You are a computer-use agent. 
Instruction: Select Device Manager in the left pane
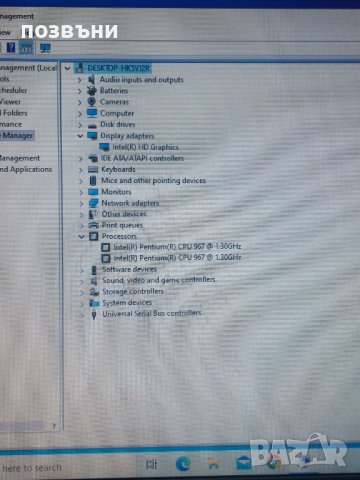point(17,135)
